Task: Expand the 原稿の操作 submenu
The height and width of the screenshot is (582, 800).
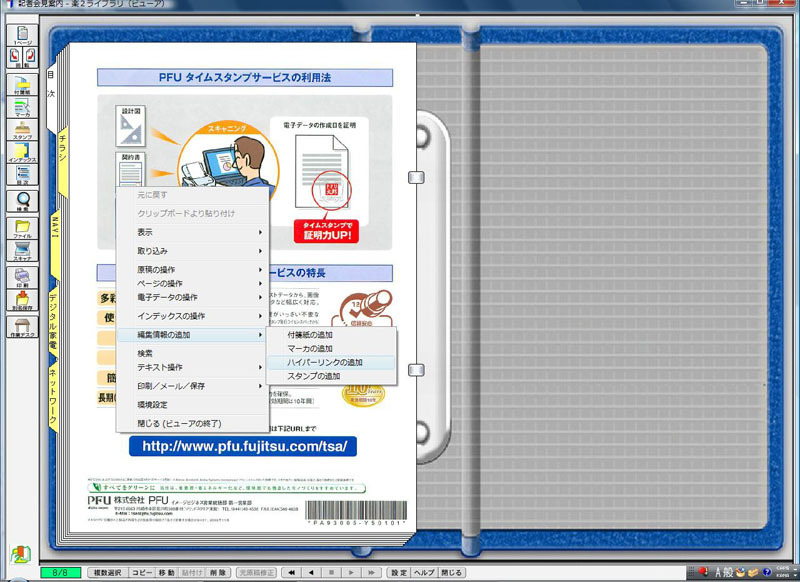Action: [x=193, y=269]
